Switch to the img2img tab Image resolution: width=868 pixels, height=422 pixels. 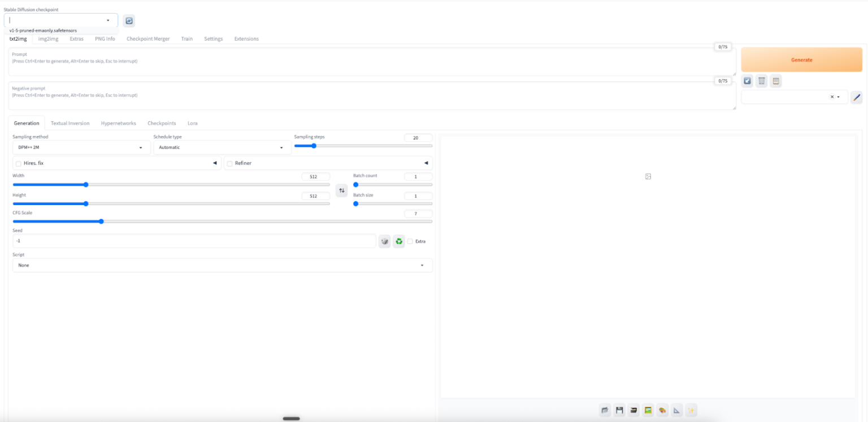[48, 39]
